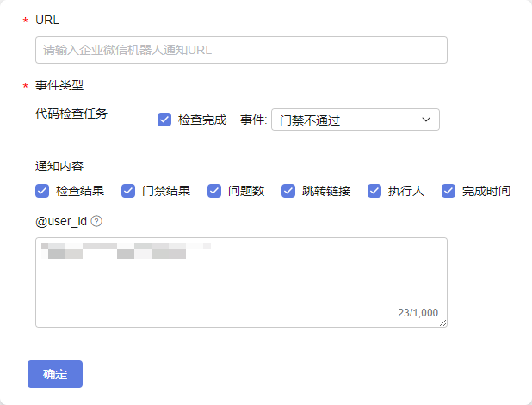
Task: Uncheck the 跳转链接 option
Action: [x=288, y=191]
